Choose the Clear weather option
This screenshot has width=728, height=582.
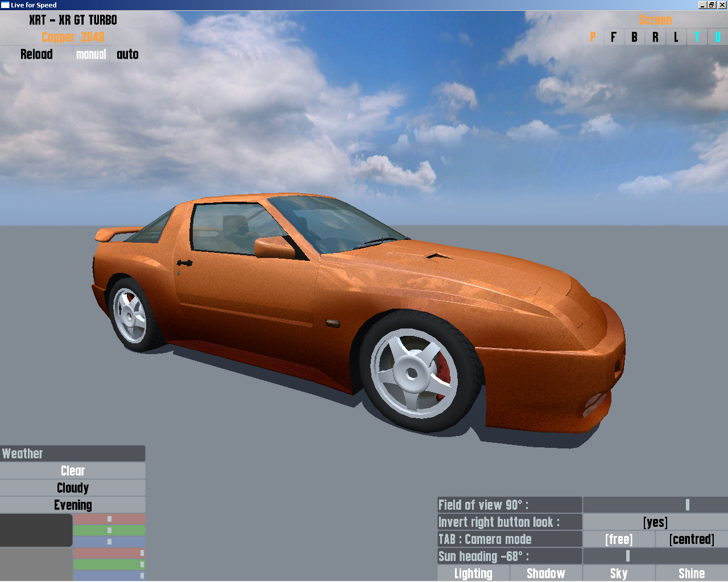(73, 471)
